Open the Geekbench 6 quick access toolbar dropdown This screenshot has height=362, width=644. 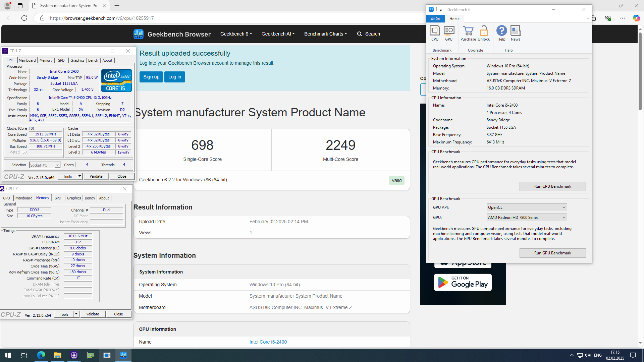pyautogui.click(x=441, y=10)
